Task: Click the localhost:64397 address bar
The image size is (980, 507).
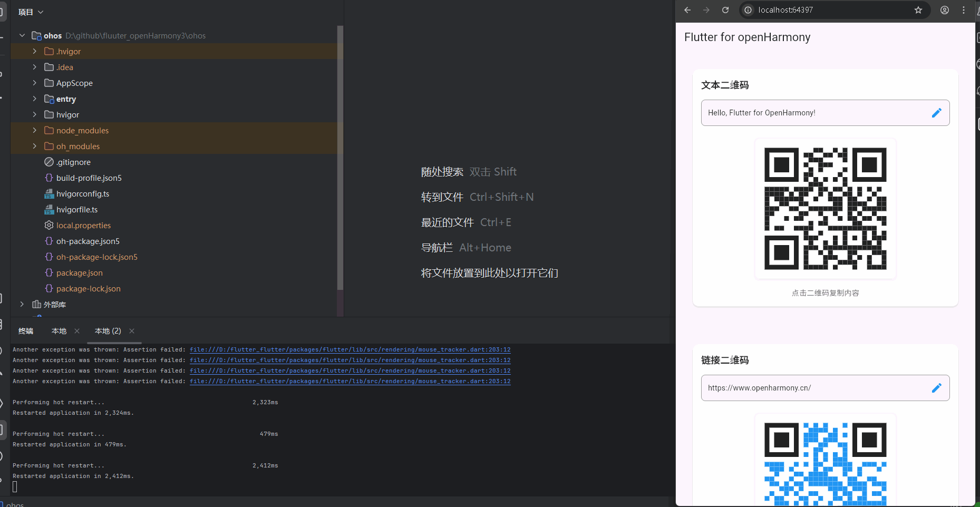Action: (x=835, y=10)
